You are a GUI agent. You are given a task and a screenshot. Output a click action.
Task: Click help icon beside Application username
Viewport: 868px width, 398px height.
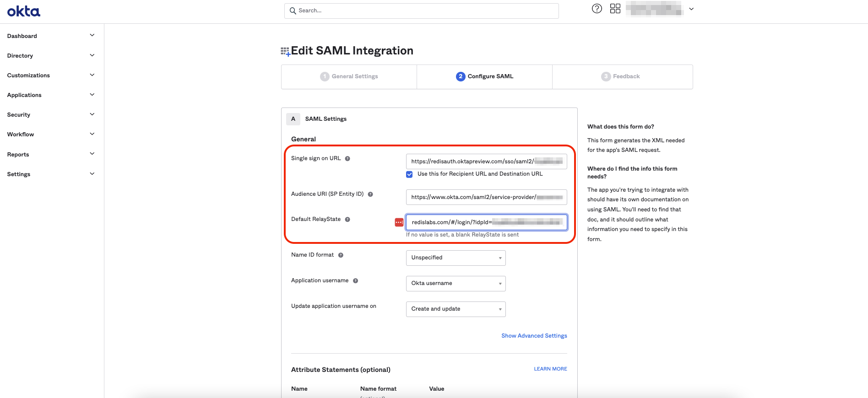[355, 281]
